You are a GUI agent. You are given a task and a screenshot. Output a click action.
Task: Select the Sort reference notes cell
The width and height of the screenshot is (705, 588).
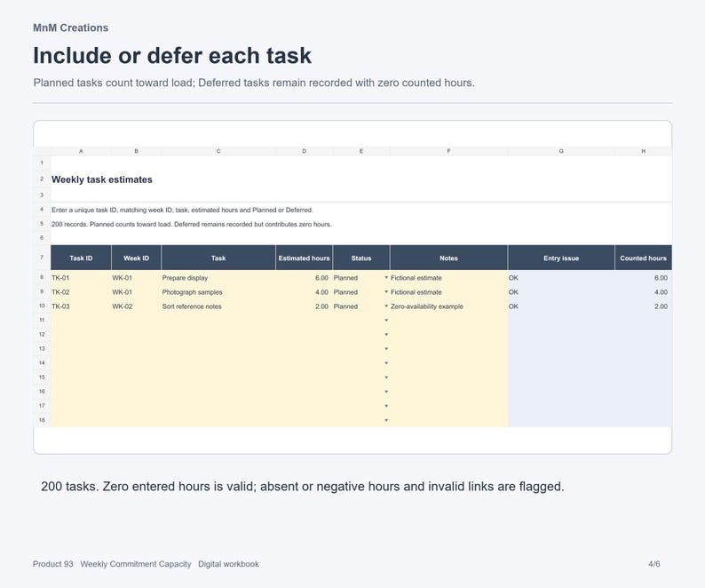click(218, 306)
